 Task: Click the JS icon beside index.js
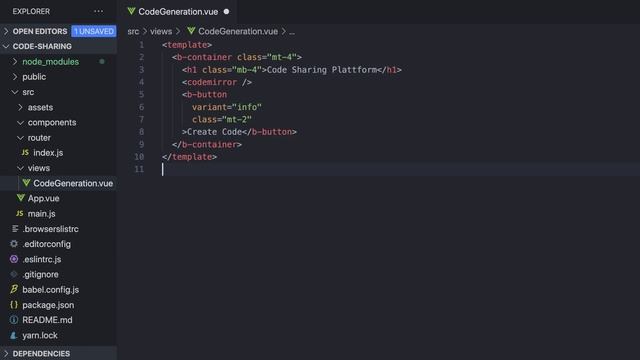pos(25,152)
